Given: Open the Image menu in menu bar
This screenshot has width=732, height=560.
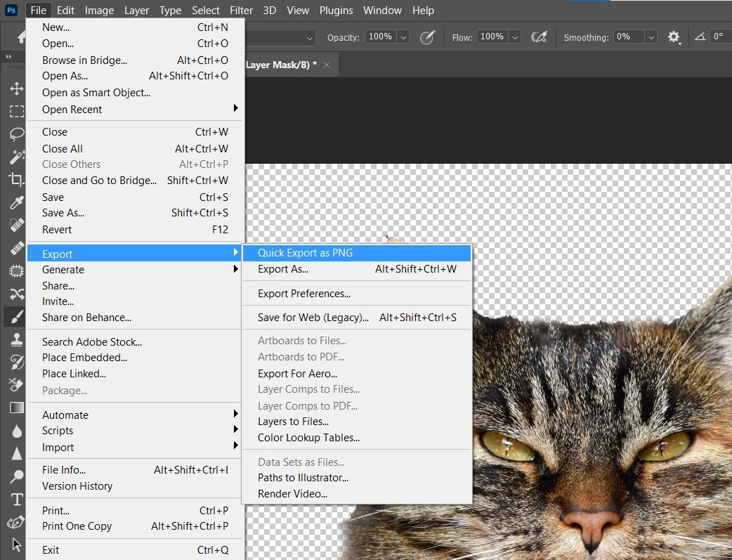Looking at the screenshot, I should pyautogui.click(x=99, y=11).
